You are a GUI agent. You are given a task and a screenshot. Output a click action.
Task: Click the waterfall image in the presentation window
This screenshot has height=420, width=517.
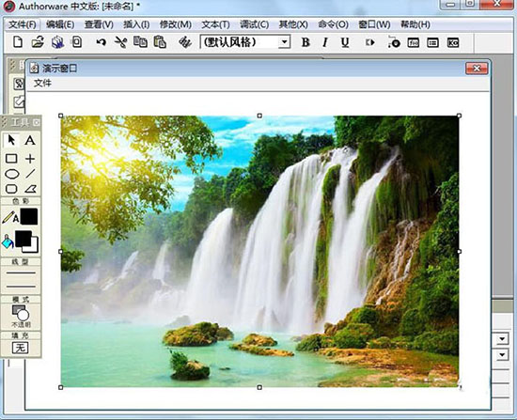259,251
